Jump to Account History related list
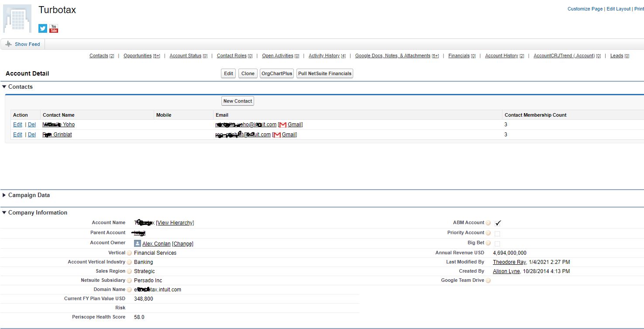This screenshot has height=329, width=644. click(x=505, y=55)
